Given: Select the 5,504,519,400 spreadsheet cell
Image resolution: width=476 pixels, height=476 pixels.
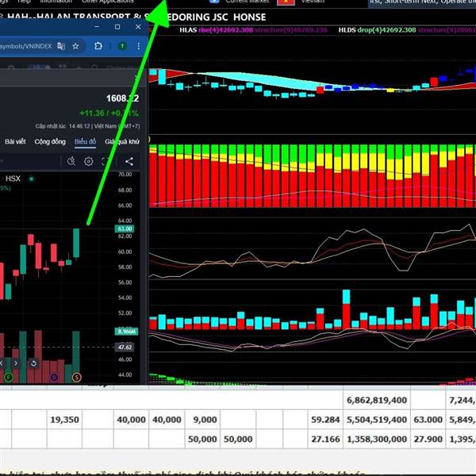Looking at the screenshot, I should 376,420.
